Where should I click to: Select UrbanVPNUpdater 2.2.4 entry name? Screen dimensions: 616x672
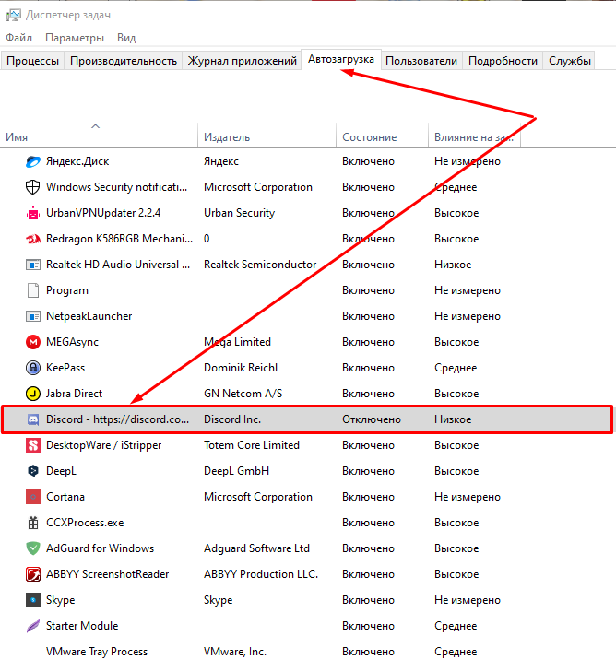[x=103, y=213]
